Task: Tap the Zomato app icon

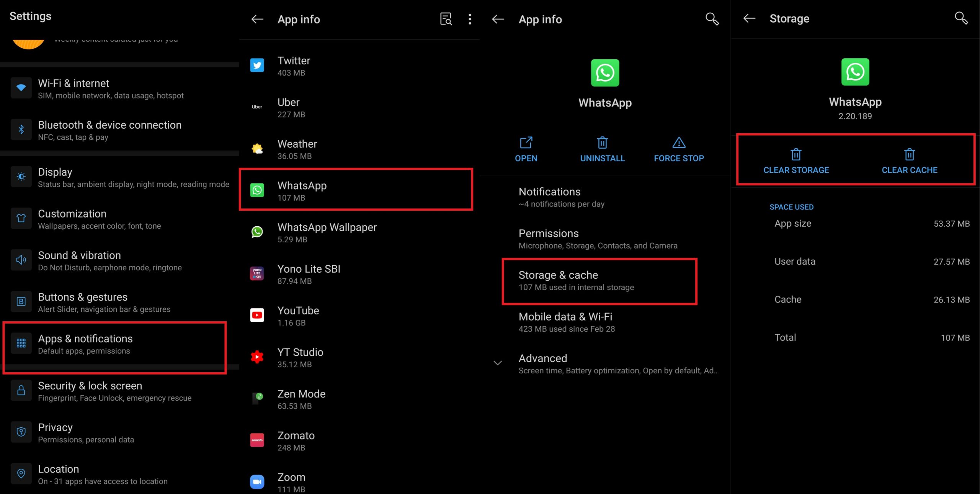Action: (257, 440)
